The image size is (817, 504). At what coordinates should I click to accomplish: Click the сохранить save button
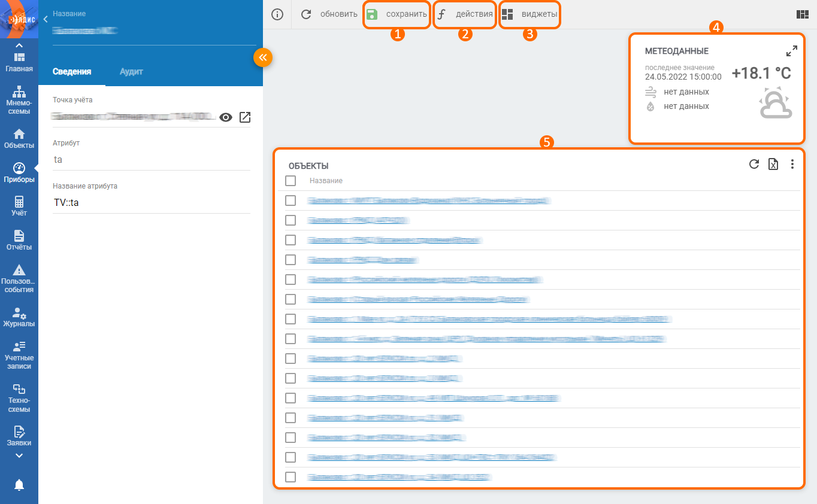(397, 14)
